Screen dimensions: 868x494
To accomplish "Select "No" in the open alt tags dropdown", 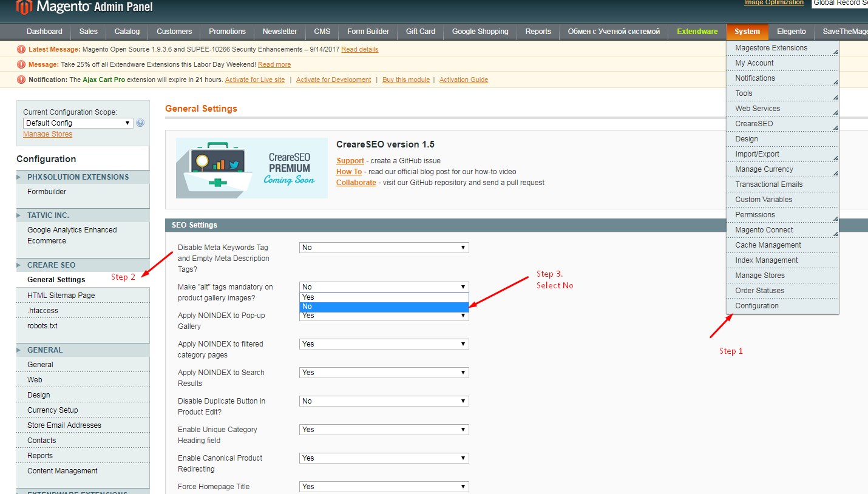I will coord(382,306).
